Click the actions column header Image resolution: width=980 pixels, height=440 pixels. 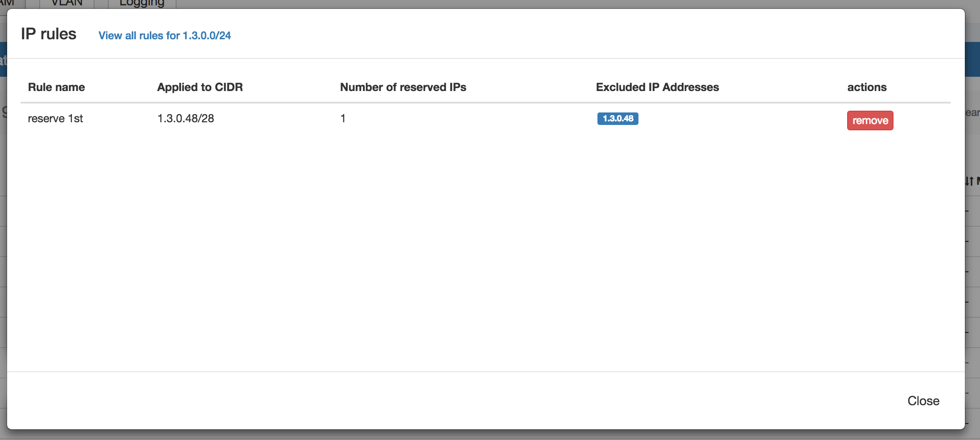coord(867,87)
